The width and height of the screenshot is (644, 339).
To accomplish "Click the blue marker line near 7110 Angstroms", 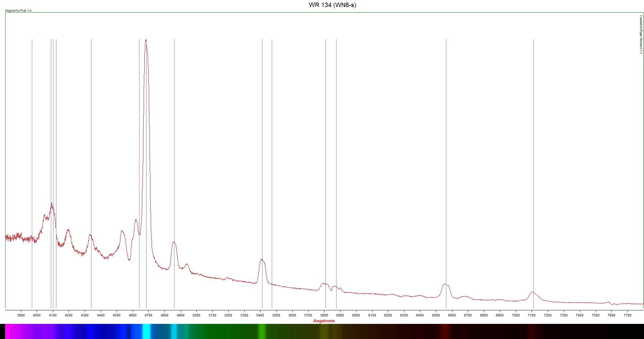I will (x=533, y=161).
